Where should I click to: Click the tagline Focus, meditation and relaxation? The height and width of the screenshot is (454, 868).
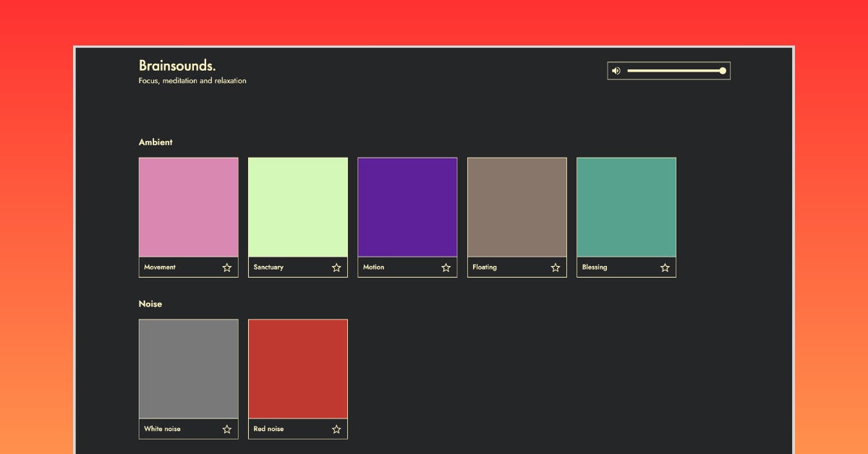click(x=192, y=81)
